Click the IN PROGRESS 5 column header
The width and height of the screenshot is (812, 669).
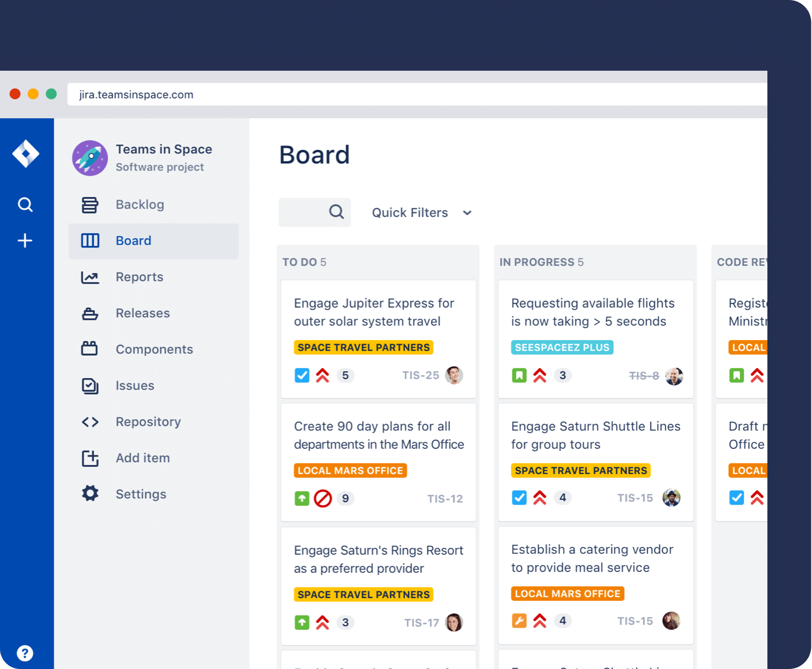[x=542, y=262]
